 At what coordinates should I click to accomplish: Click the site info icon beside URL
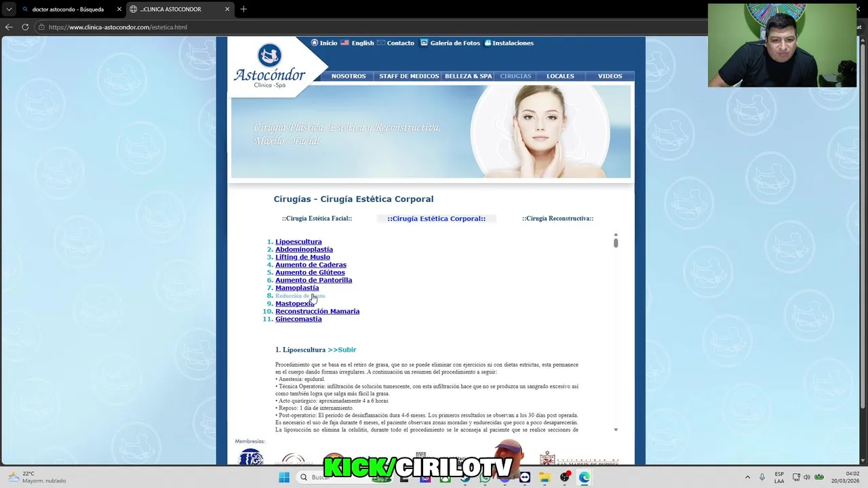point(41,27)
